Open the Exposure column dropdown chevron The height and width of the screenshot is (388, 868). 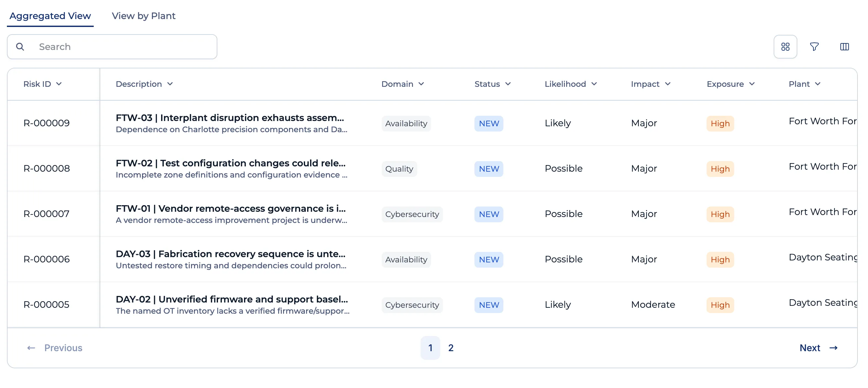pyautogui.click(x=752, y=84)
